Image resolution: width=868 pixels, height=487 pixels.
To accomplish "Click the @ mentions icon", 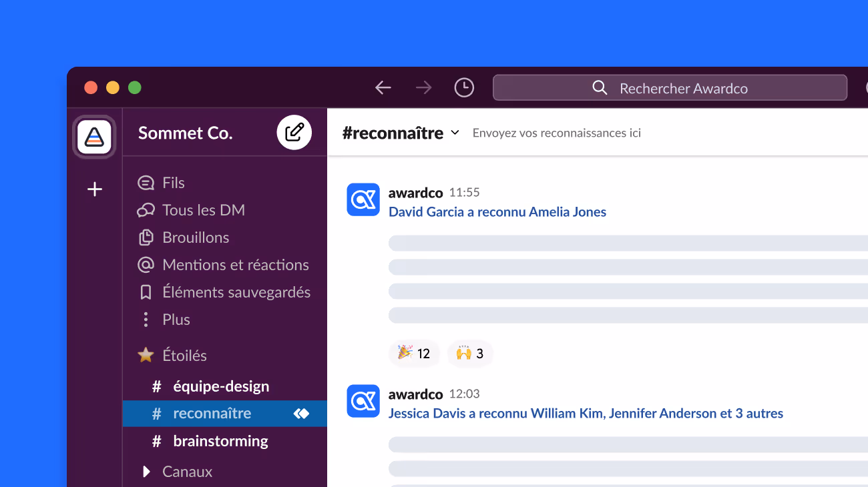I will click(x=146, y=265).
